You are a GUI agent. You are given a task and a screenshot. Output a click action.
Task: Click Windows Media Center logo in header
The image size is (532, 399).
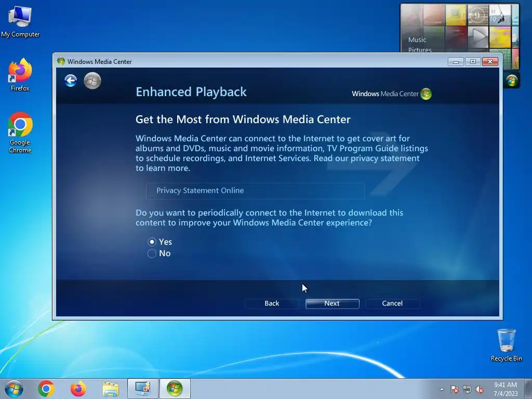pyautogui.click(x=392, y=94)
